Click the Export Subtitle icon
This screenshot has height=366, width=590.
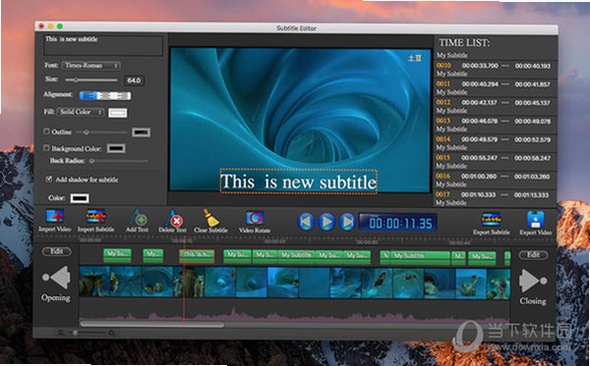tap(491, 220)
